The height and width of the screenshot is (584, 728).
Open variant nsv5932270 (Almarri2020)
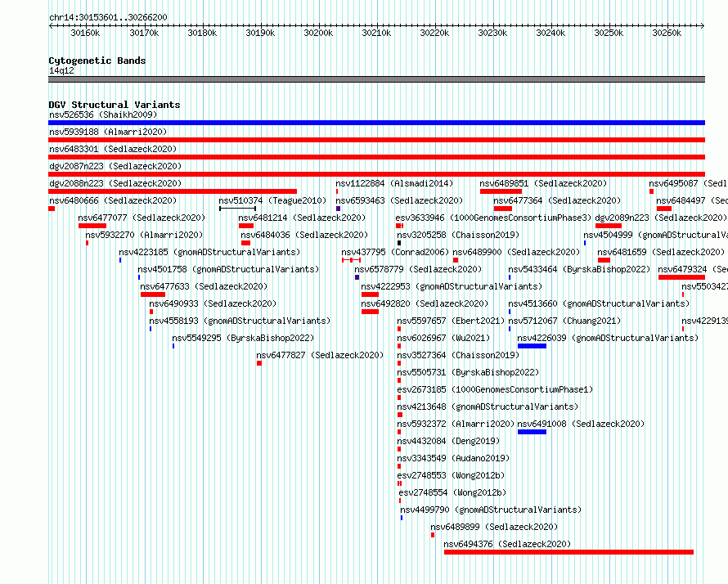tap(144, 235)
